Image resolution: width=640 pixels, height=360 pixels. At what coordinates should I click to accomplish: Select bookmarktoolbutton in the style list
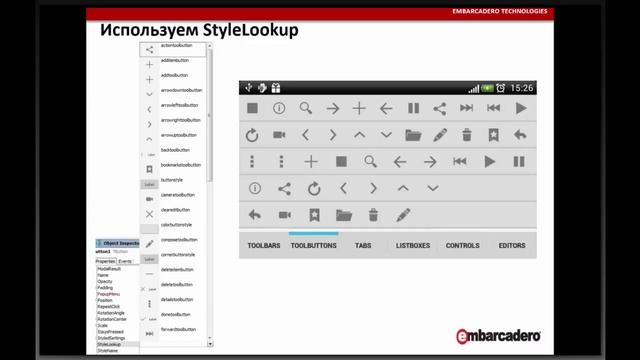click(173, 169)
